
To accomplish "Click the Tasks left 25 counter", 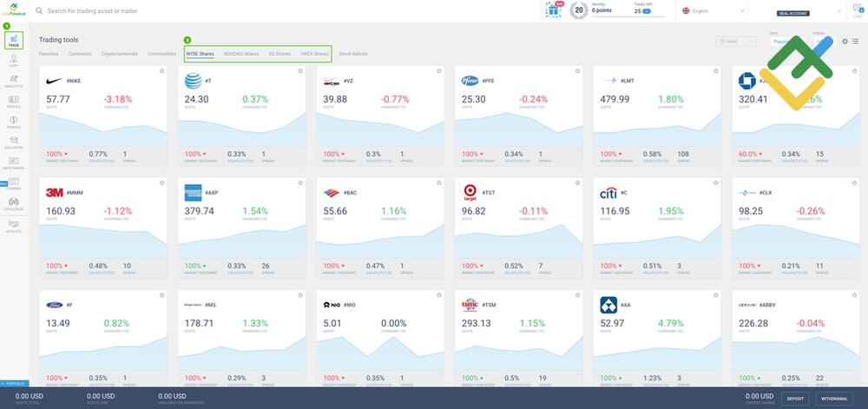I will click(642, 10).
